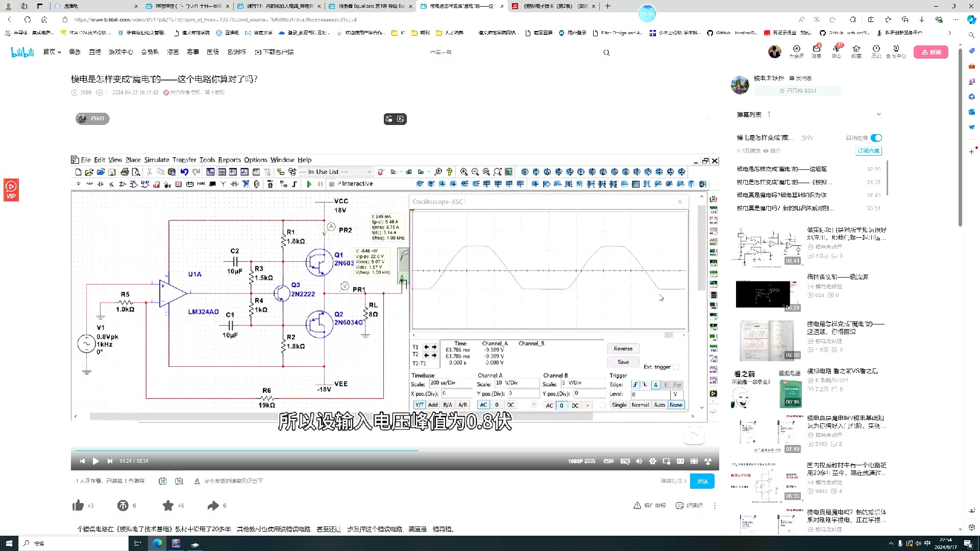Open Microsoft Edge from taskbar
The height and width of the screenshot is (551, 980).
coord(157,543)
